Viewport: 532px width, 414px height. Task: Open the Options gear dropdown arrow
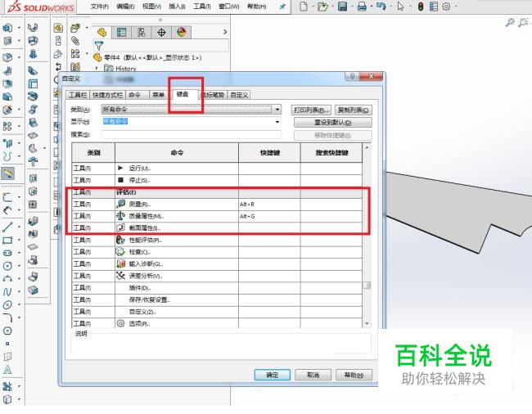coord(455,7)
